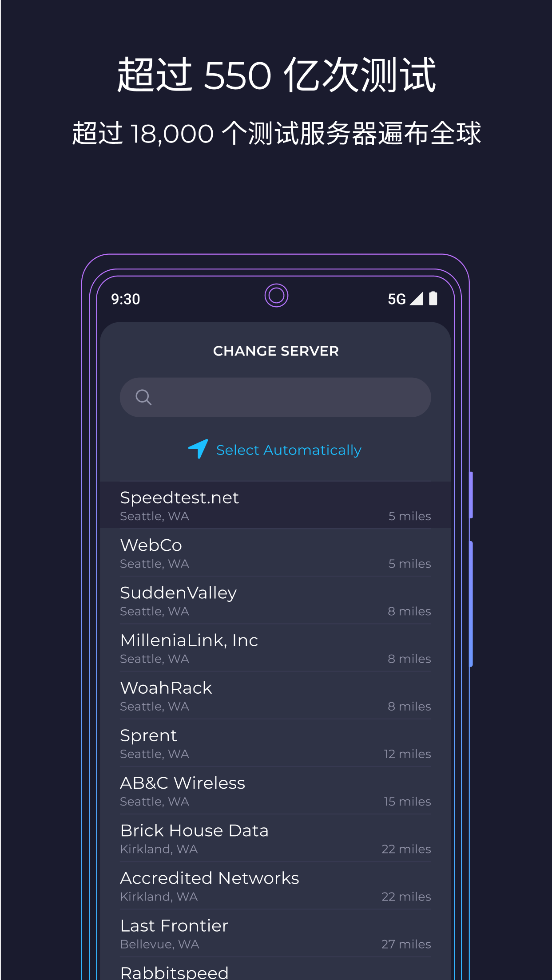Click inside the server search field

click(x=275, y=397)
